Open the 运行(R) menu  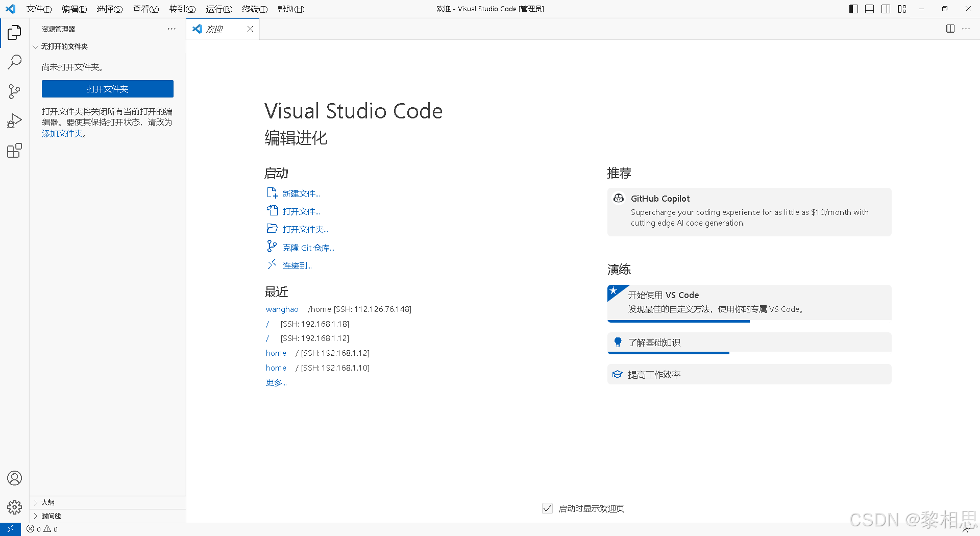(x=219, y=9)
